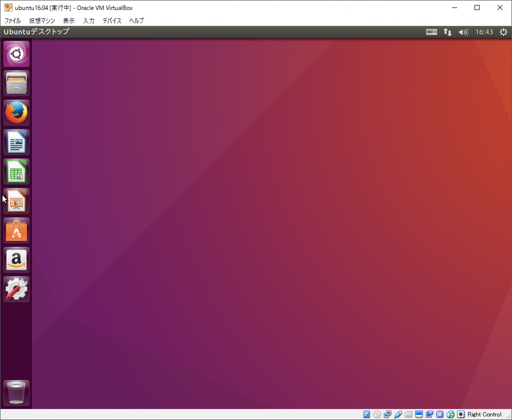Launch Firefox from the launcher
The image size is (512, 420).
click(16, 112)
